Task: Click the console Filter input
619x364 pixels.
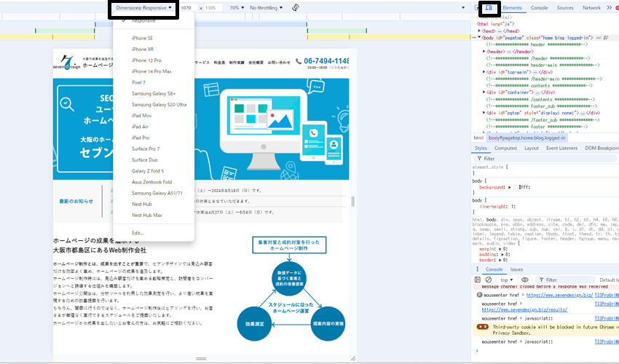Action: click(564, 280)
